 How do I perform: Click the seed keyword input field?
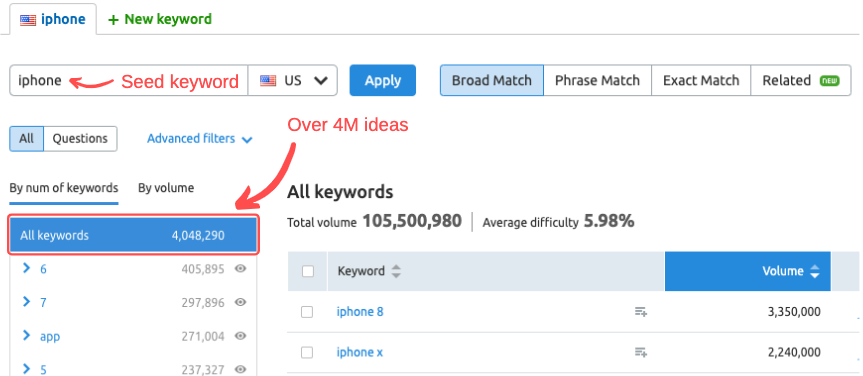point(129,80)
